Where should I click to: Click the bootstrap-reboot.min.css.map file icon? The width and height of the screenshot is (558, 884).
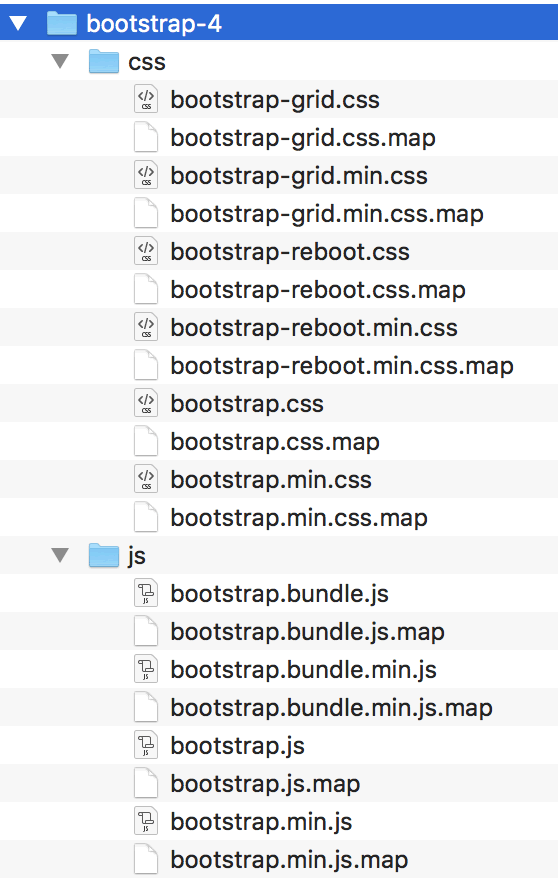[x=146, y=365]
